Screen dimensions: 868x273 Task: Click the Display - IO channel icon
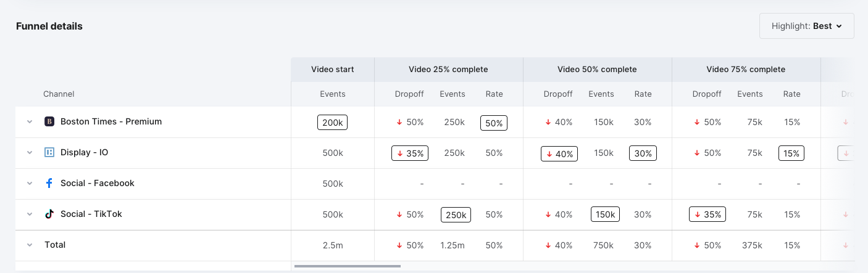point(49,152)
